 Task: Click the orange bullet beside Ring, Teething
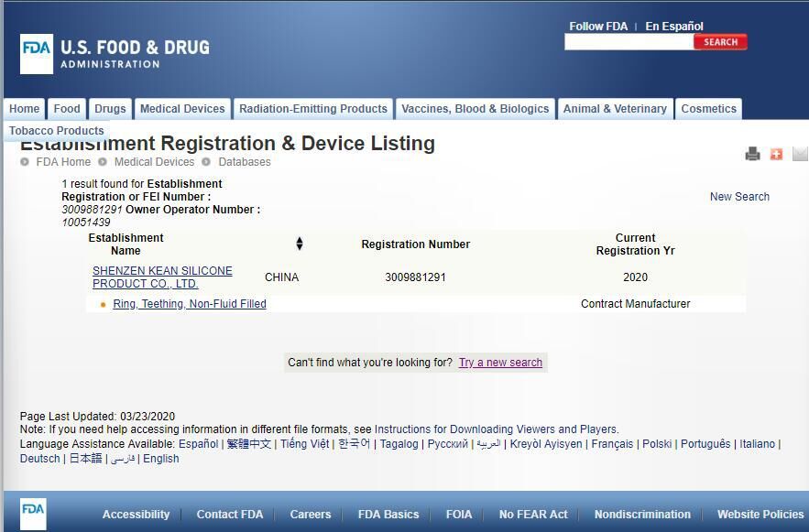point(104,304)
